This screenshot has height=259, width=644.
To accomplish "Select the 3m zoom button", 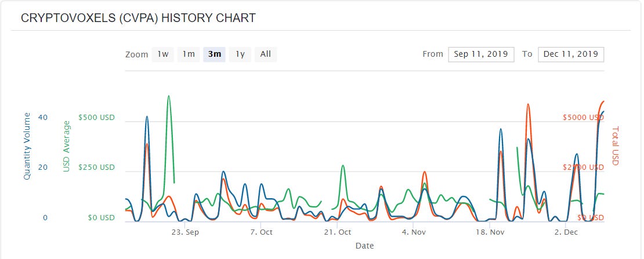I will tap(215, 54).
